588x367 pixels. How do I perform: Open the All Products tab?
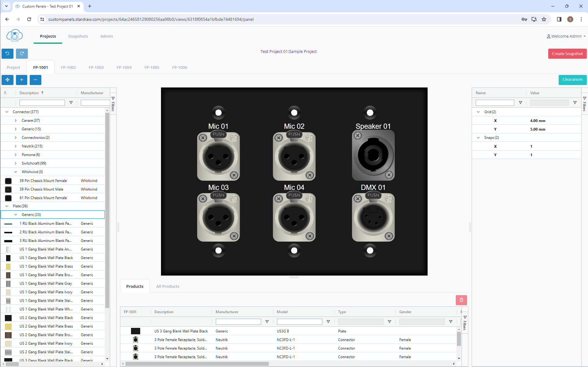[167, 286]
